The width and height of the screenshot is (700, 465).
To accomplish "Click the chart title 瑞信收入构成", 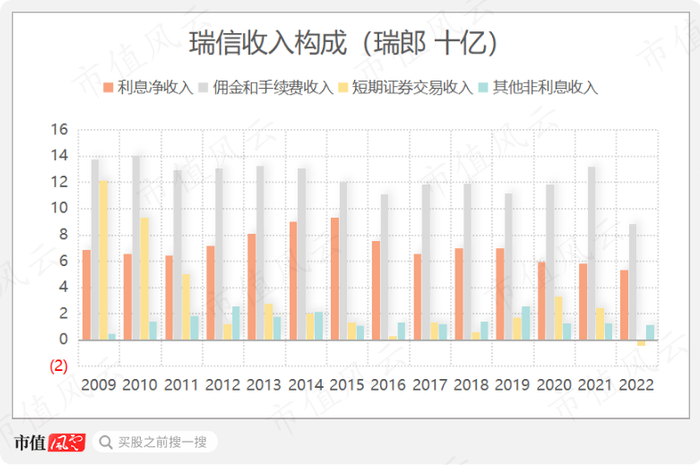I will (x=268, y=43).
